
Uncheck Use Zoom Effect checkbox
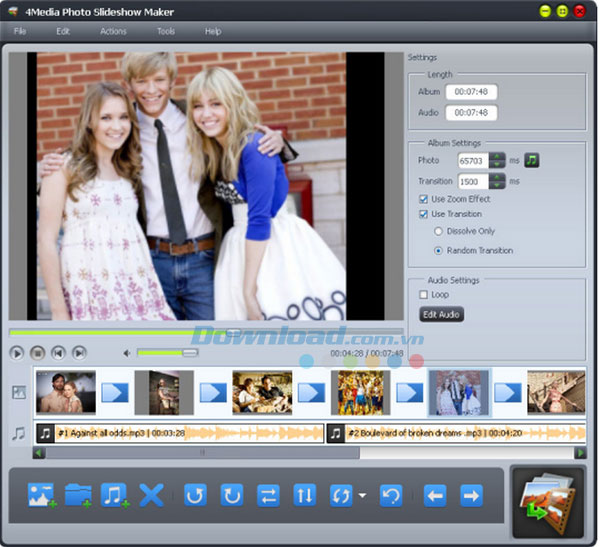tap(423, 199)
